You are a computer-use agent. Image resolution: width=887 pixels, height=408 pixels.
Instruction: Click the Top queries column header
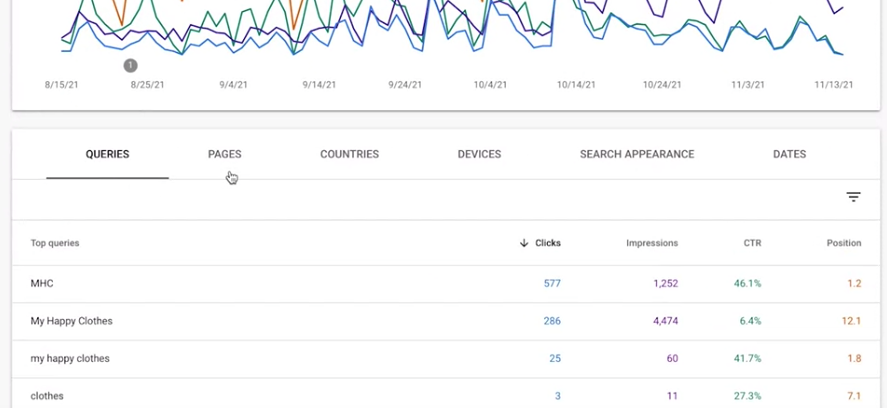(55, 243)
